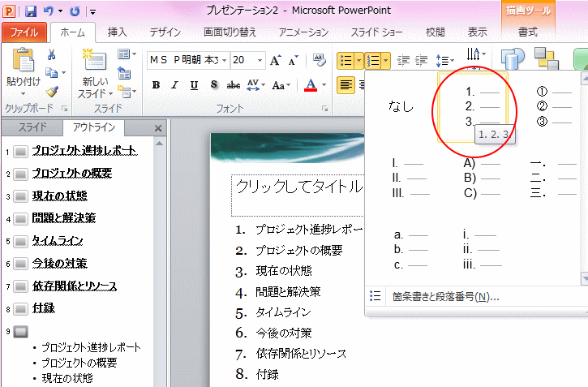Click the reset slide icon
Image resolution: width=588 pixels, height=387 pixels.
click(124, 73)
